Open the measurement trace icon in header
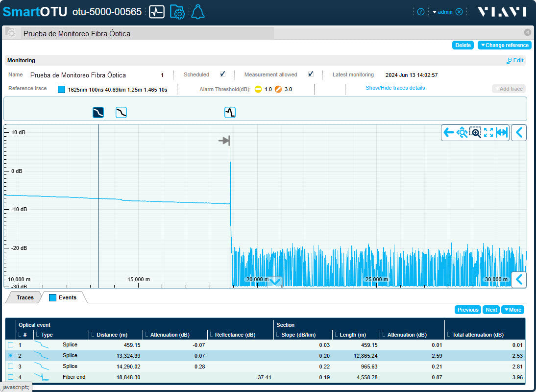The image size is (536, 392). pyautogui.click(x=157, y=12)
